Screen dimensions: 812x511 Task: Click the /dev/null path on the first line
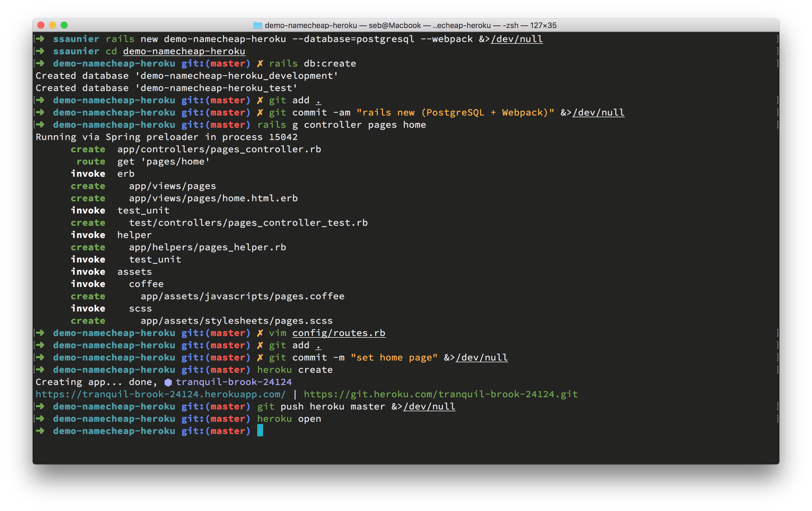tap(517, 39)
